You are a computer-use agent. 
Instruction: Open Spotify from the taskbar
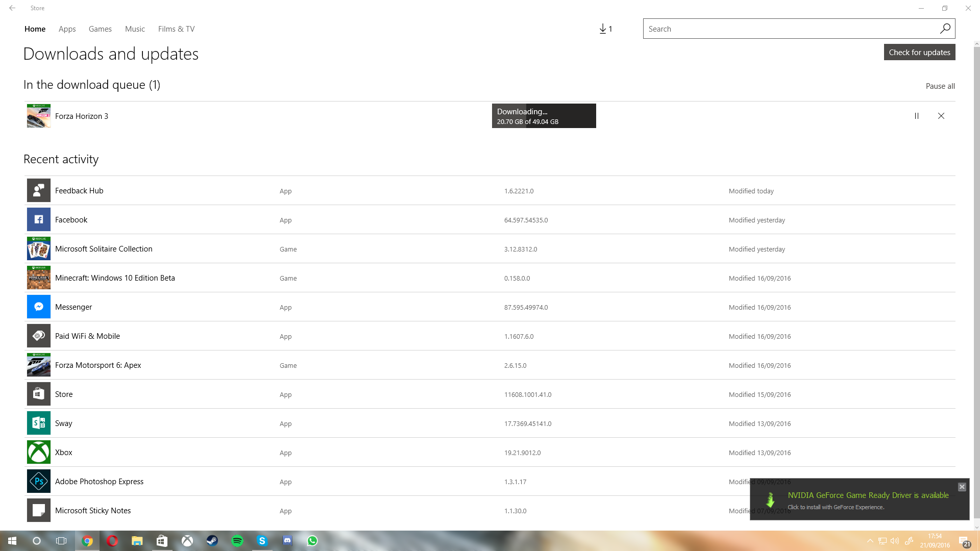(x=237, y=541)
